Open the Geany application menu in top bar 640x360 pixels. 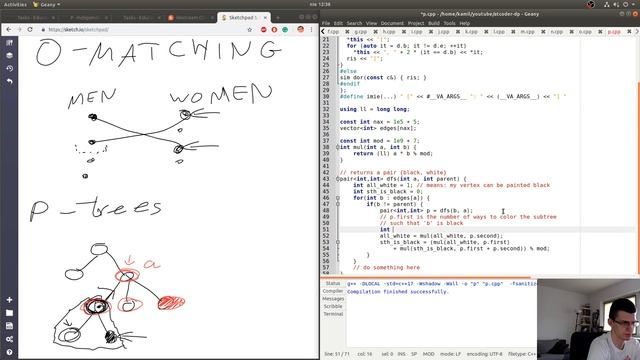coord(46,4)
